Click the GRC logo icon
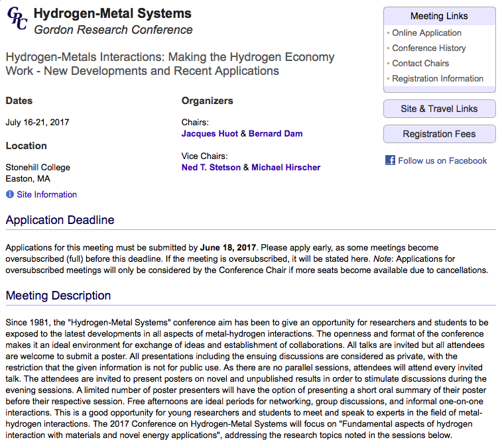The height and width of the screenshot is (448, 502). click(x=17, y=20)
